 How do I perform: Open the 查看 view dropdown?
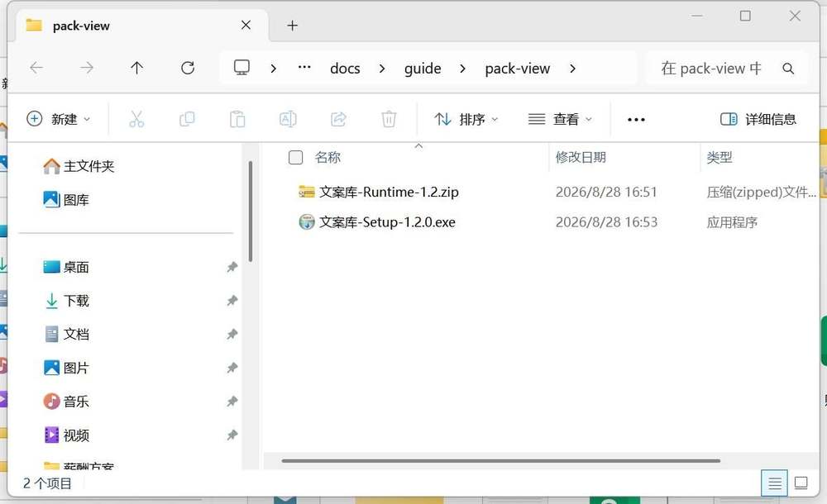pyautogui.click(x=560, y=119)
